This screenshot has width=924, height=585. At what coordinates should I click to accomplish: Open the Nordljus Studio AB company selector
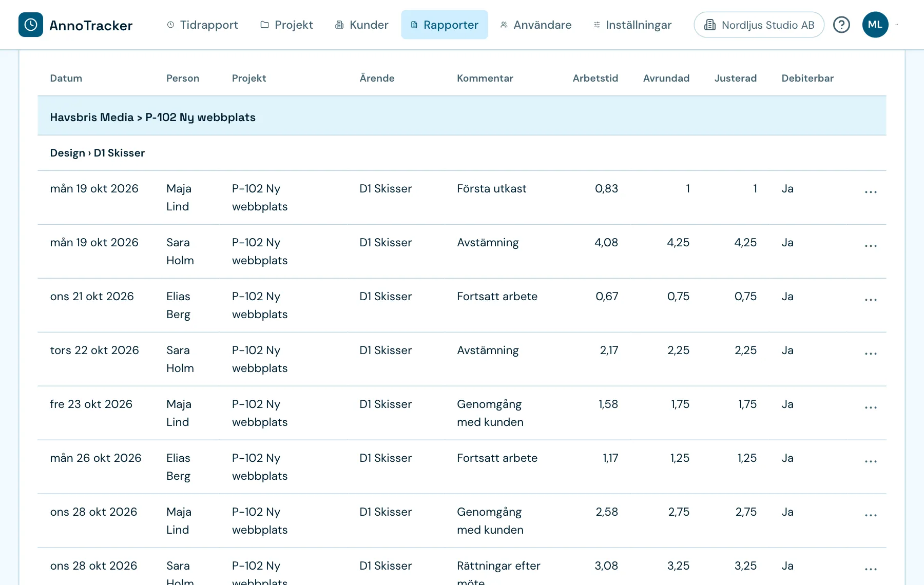coord(759,25)
